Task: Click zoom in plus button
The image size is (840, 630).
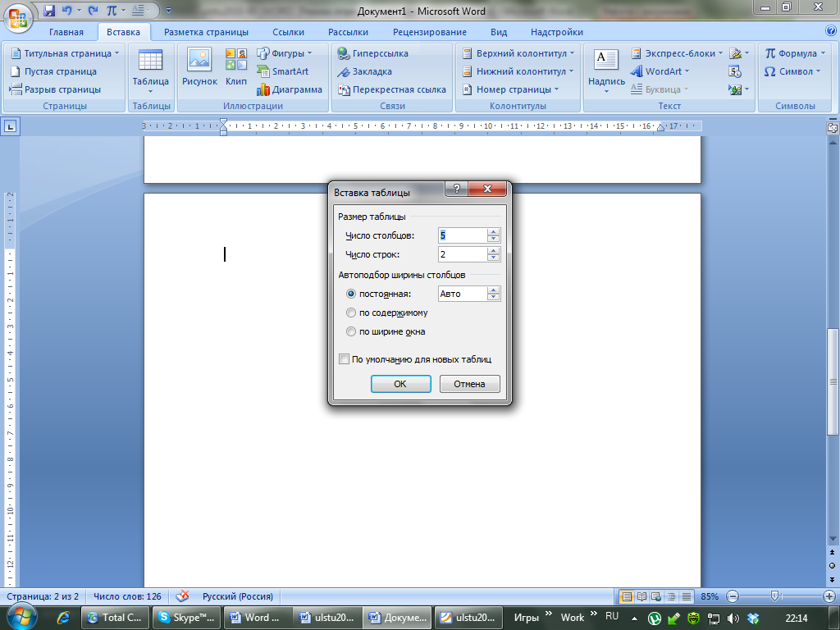Action: tap(829, 596)
